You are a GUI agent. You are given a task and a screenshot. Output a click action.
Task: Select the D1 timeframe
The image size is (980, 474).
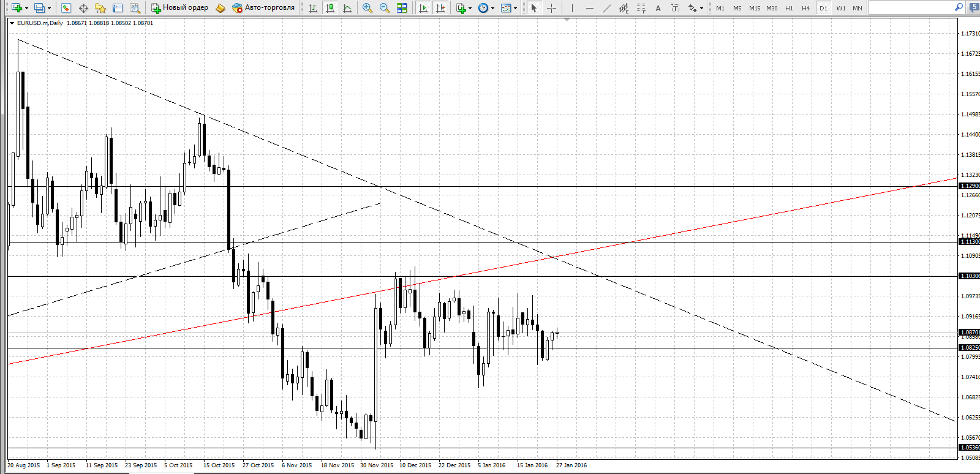(823, 8)
